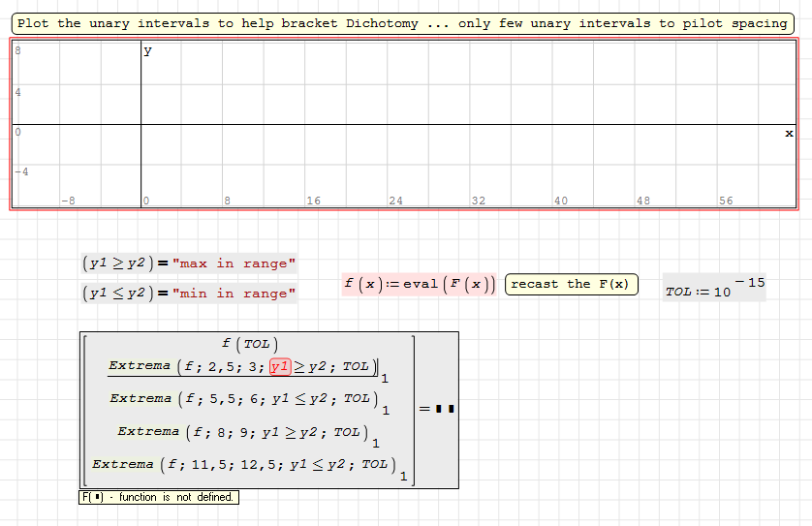Click the empty result placeholder after equals sign
This screenshot has width=812, height=526.
(445, 409)
